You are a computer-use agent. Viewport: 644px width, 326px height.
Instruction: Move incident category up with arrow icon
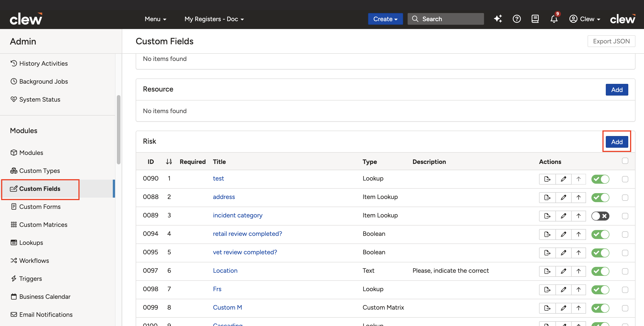click(579, 216)
